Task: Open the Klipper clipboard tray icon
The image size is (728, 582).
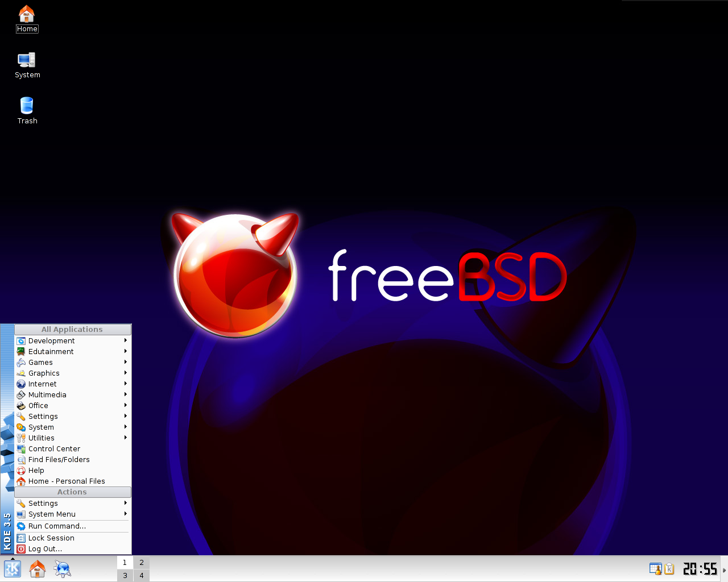Action: tap(669, 568)
